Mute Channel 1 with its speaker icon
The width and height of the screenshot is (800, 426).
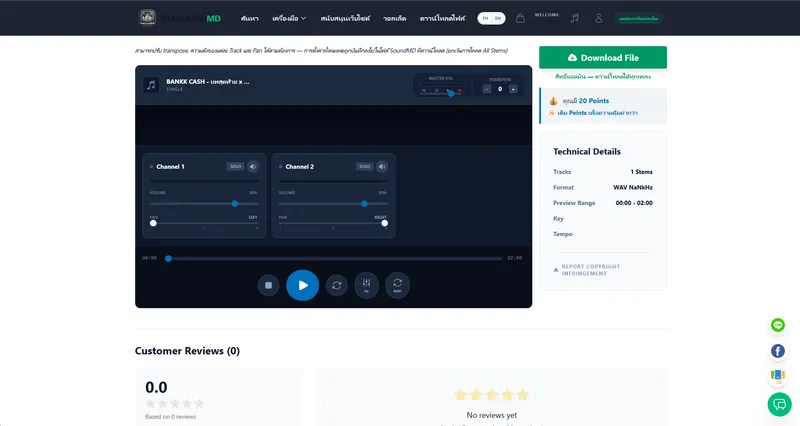click(x=253, y=166)
